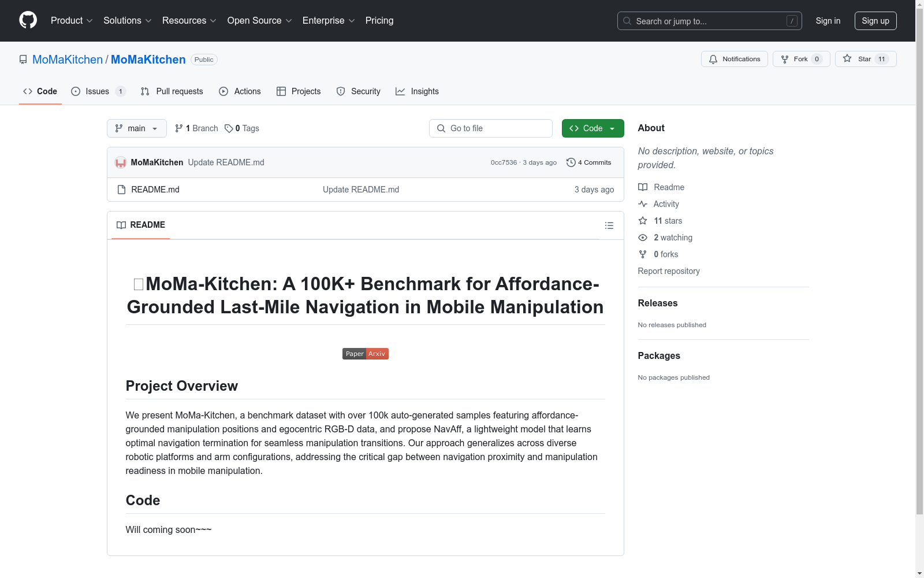Viewport: 924px width, 578px height.
Task: Click the slash shortcut key icon in search
Action: (x=792, y=21)
